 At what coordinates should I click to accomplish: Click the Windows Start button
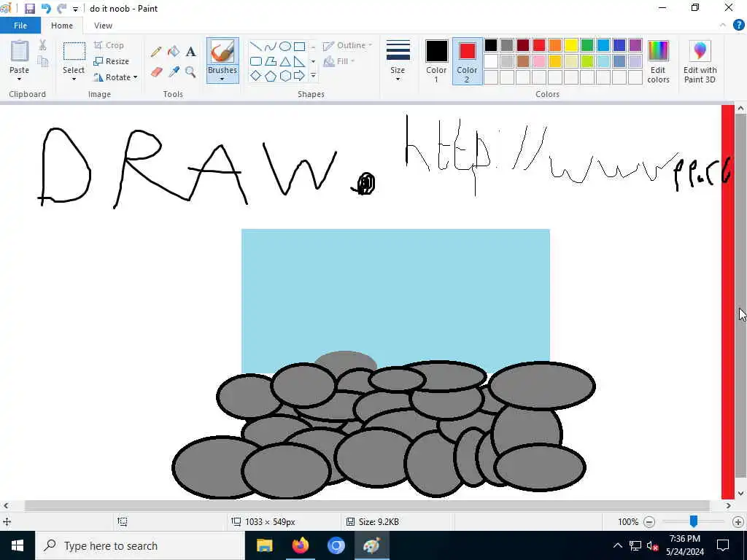[18, 545]
